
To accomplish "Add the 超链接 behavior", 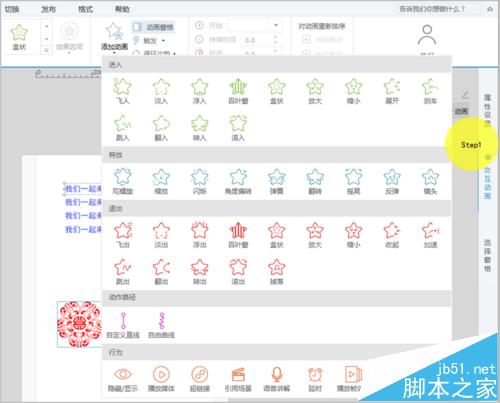I will pyautogui.click(x=200, y=379).
